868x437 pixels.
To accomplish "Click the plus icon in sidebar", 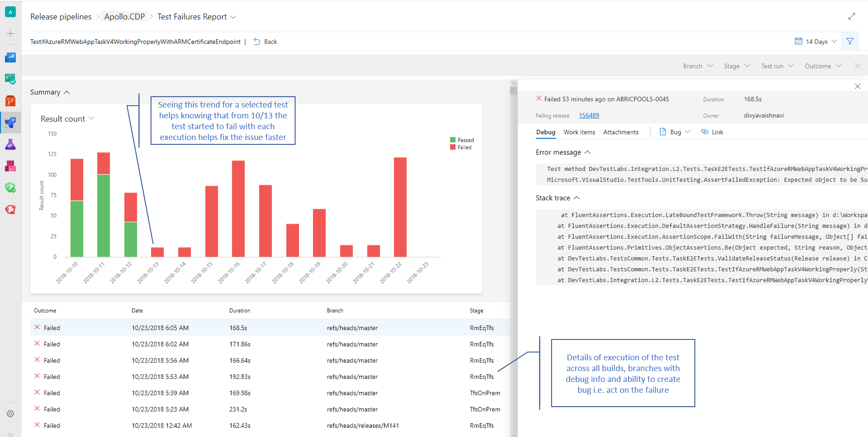I will pyautogui.click(x=10, y=33).
